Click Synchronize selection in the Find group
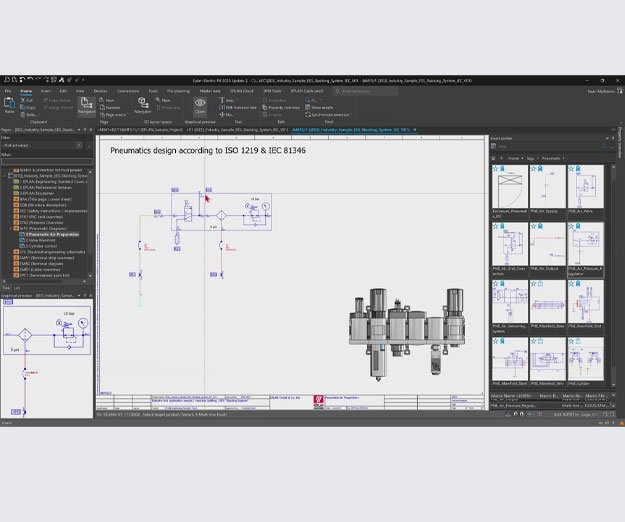 (327, 115)
